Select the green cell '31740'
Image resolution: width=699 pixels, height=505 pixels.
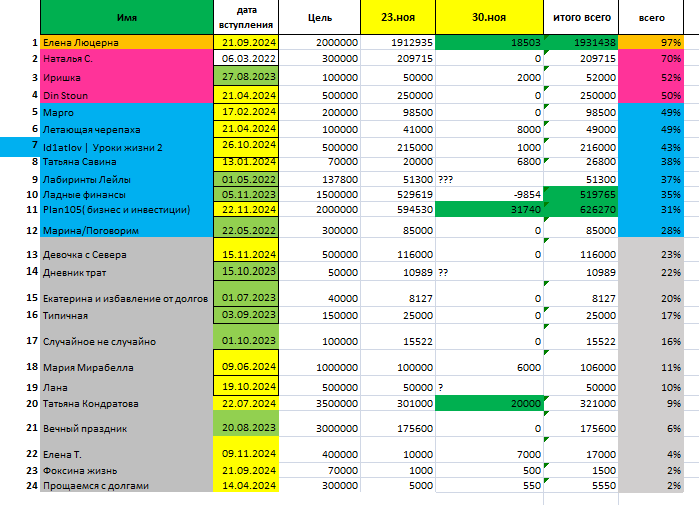point(489,209)
